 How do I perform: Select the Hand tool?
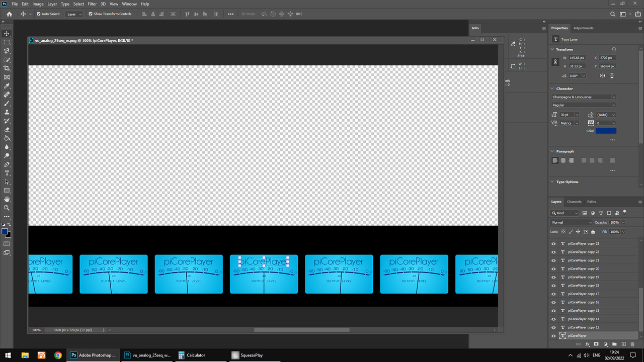click(x=7, y=199)
